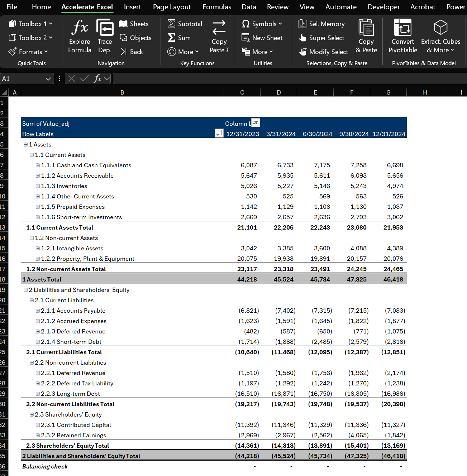
Task: Open Trace Dep. navigation tool
Action: pos(105,36)
